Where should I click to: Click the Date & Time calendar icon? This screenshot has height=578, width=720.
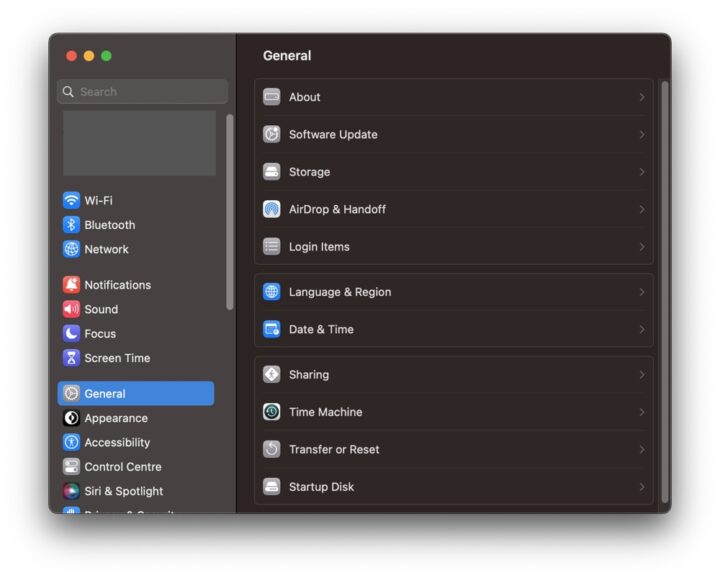pyautogui.click(x=271, y=329)
